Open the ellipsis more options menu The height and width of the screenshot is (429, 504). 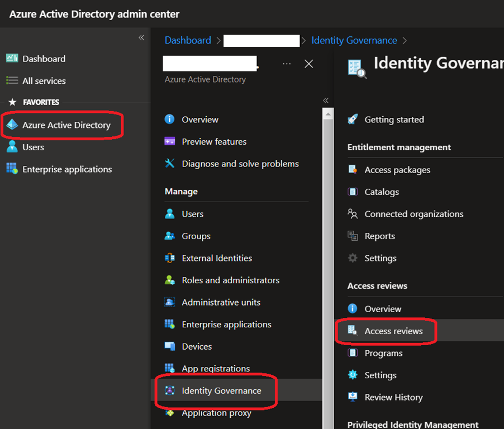(x=287, y=64)
